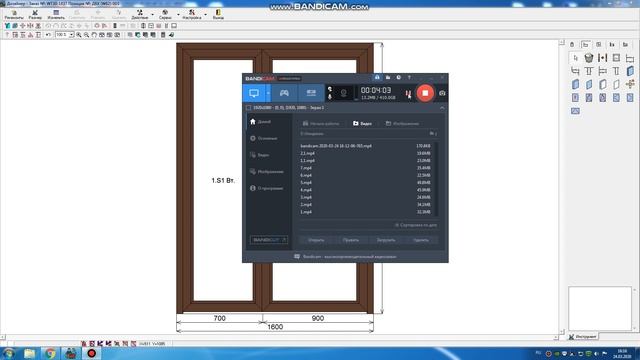Open the Действия dropdown arrow

coord(152,15)
